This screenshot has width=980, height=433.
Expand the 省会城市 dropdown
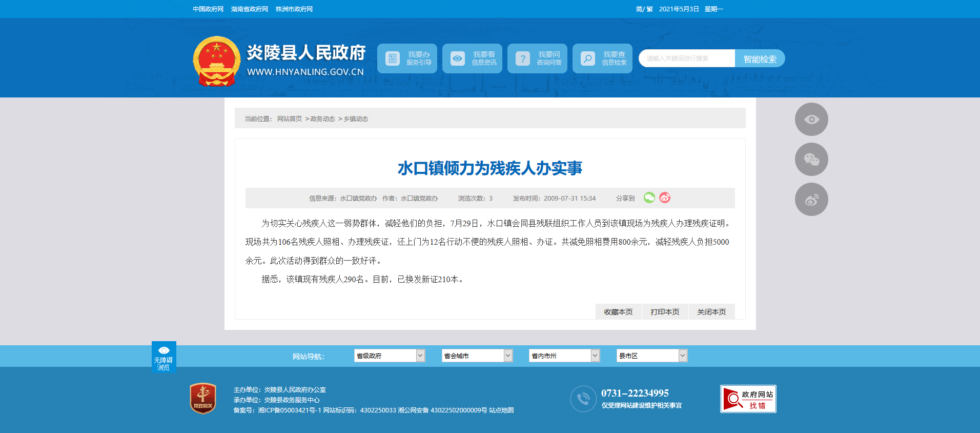click(x=477, y=356)
